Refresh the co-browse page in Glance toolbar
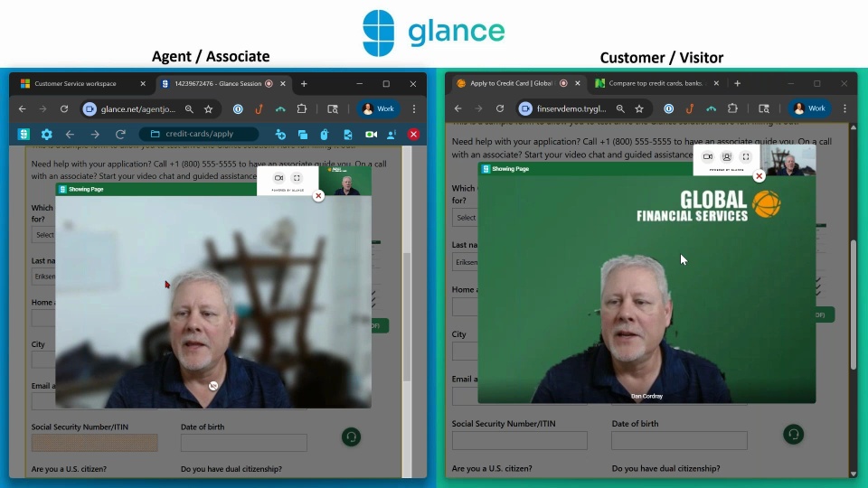The width and height of the screenshot is (868, 488). point(120,134)
